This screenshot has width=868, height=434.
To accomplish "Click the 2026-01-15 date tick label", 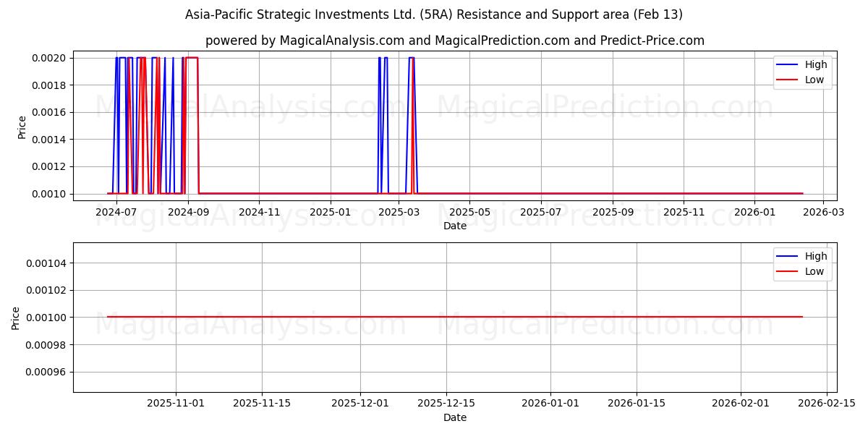I will [637, 404].
